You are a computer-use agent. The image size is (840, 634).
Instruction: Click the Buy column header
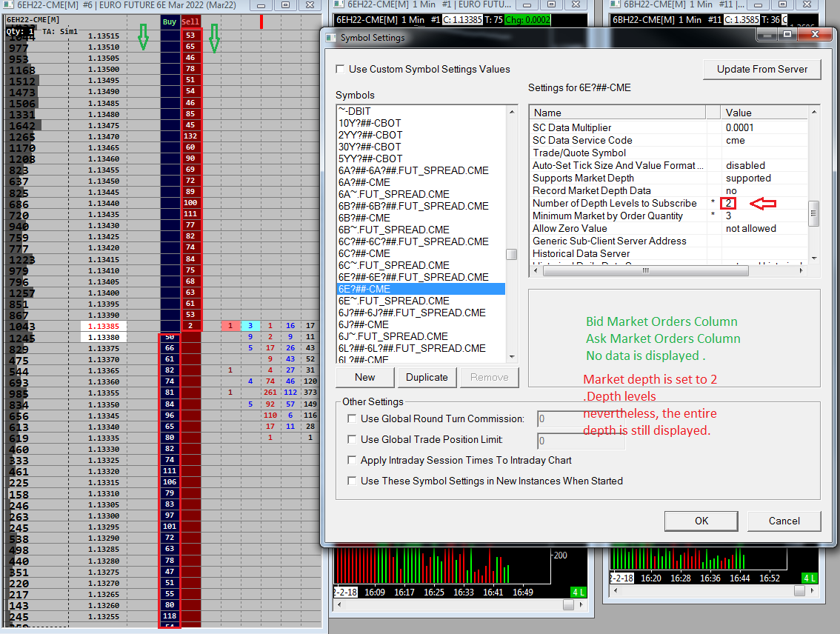pos(170,22)
